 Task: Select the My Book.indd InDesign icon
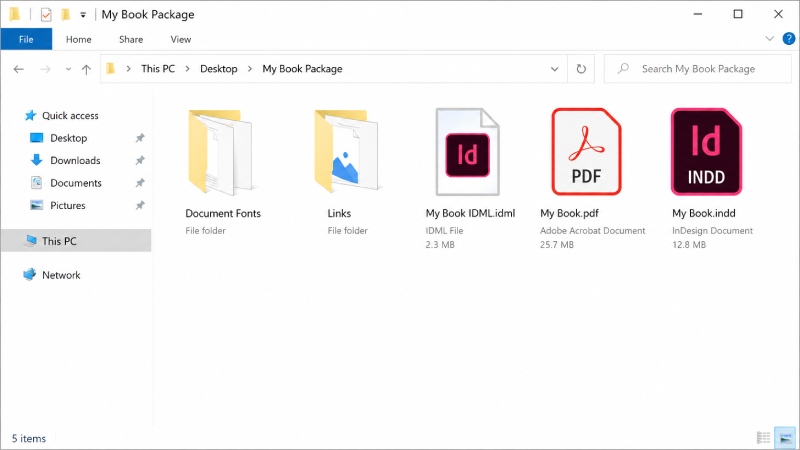point(706,152)
